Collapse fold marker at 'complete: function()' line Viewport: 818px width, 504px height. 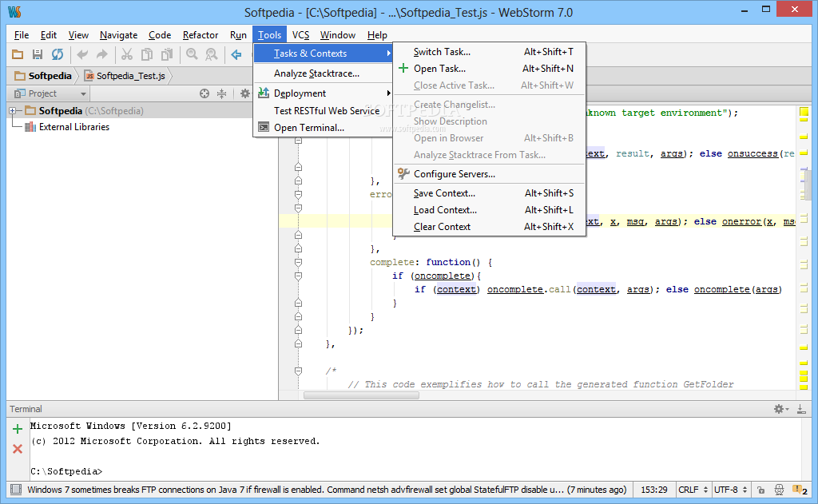tap(299, 263)
